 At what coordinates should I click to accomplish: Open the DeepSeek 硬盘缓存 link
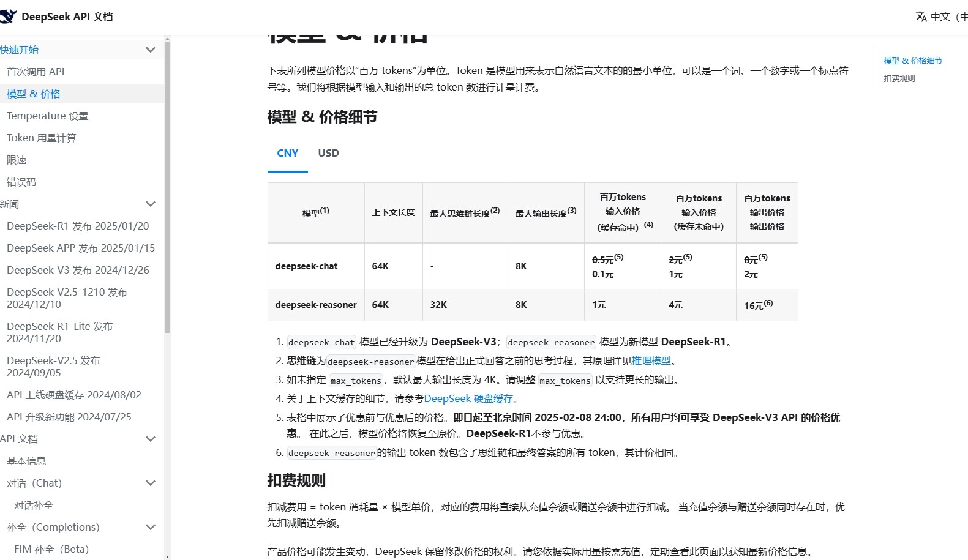click(x=468, y=398)
